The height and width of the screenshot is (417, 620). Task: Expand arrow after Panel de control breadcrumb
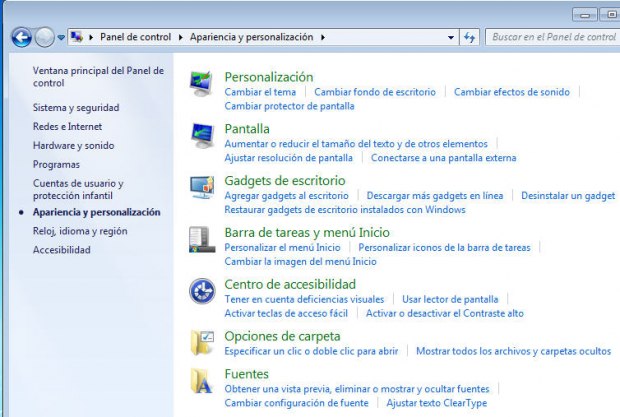(x=180, y=37)
